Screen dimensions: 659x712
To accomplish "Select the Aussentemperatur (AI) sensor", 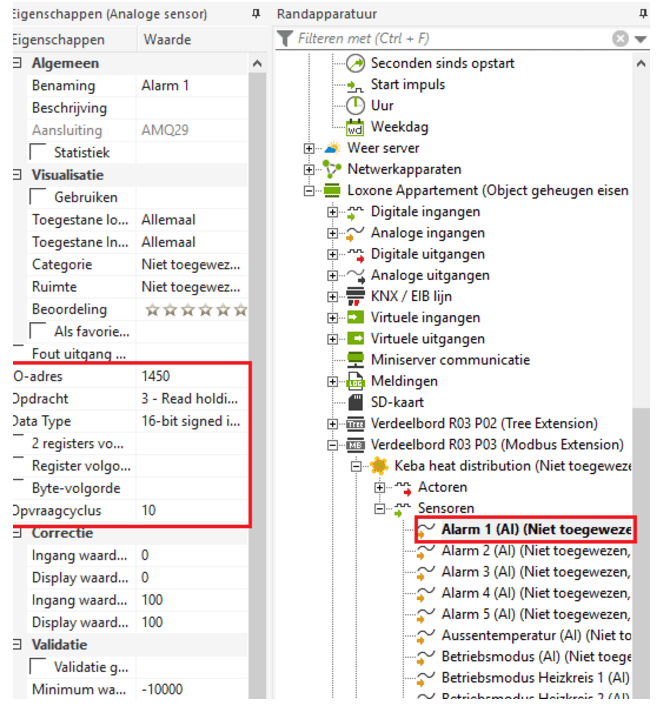I will click(535, 635).
